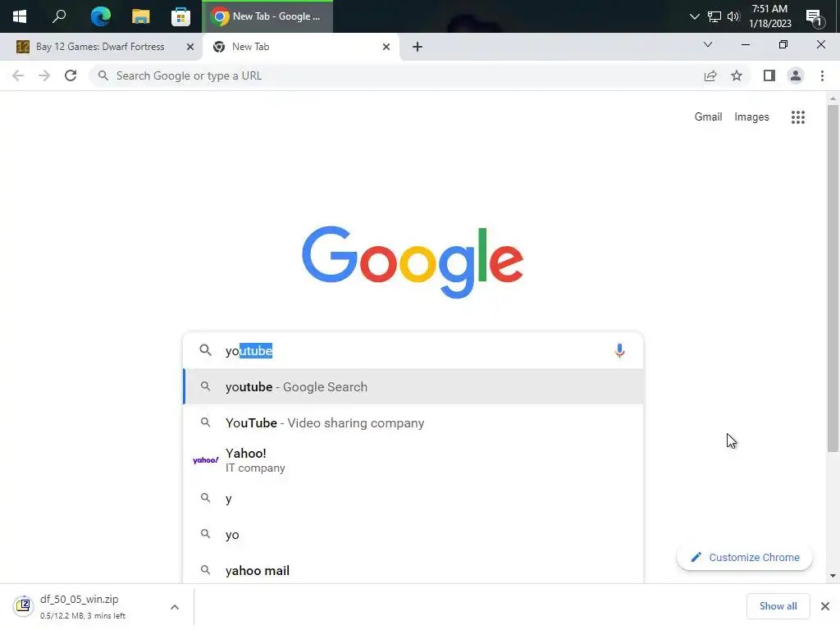Screen dimensions: 840x630
Task: Open the Windows Start menu
Action: 20,16
